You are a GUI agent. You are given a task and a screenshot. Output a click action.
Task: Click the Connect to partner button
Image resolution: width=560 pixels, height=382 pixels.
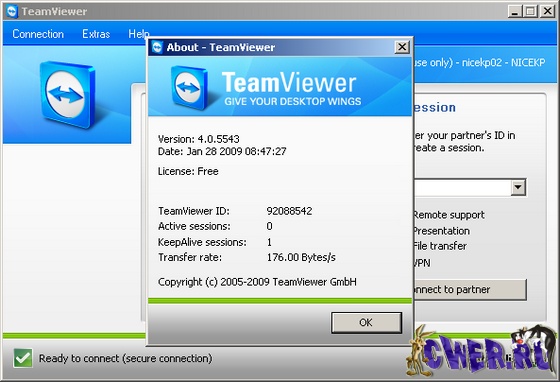(x=470, y=290)
